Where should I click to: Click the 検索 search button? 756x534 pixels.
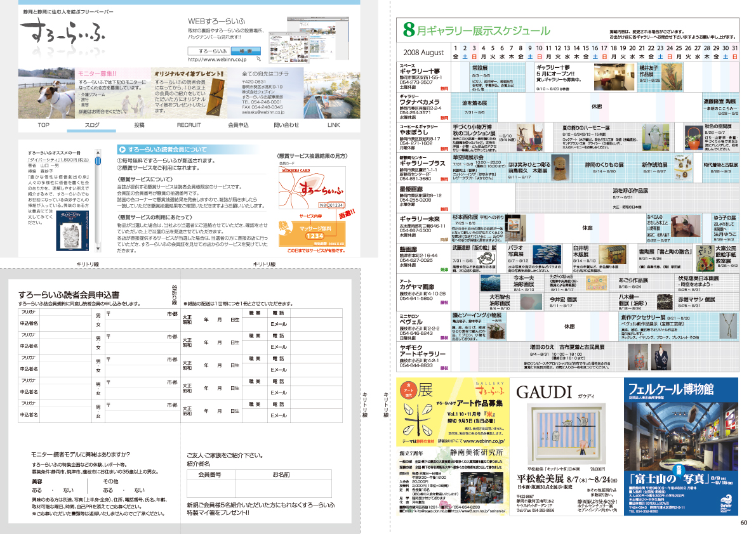coord(246,51)
